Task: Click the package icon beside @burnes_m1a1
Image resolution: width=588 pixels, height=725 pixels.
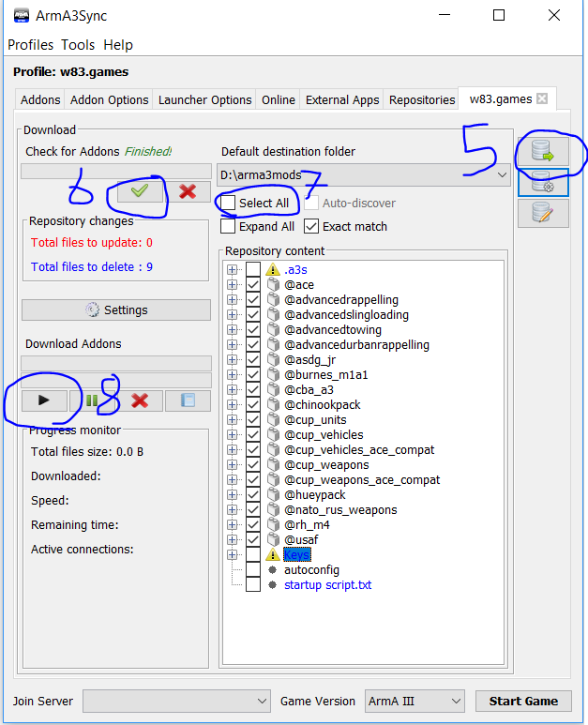Action: [274, 374]
